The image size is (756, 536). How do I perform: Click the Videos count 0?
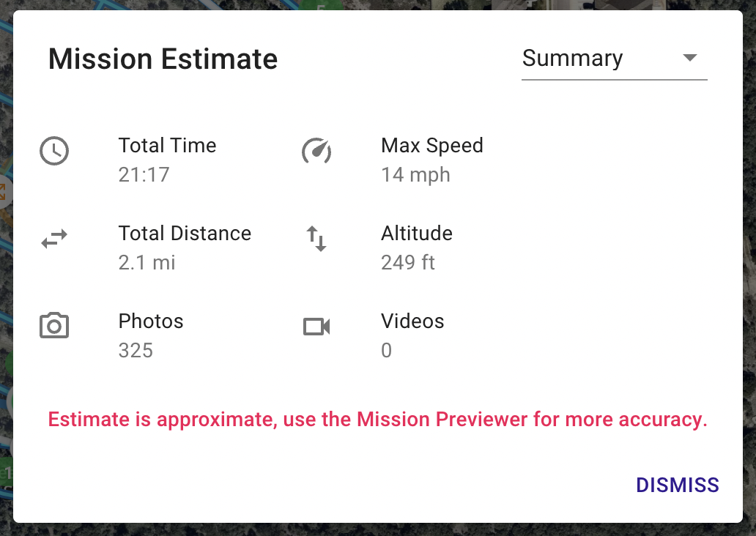point(386,351)
